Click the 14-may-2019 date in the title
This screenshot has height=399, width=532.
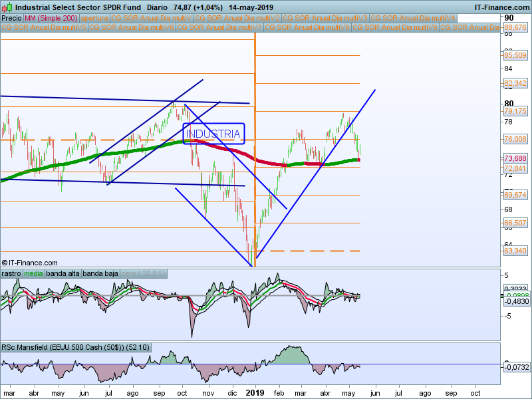pyautogui.click(x=251, y=7)
